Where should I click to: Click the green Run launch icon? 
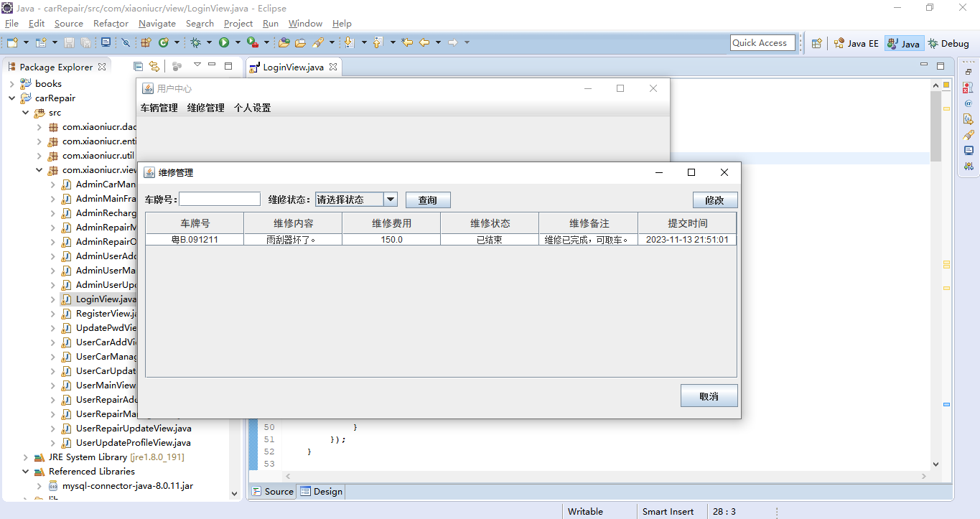click(224, 42)
